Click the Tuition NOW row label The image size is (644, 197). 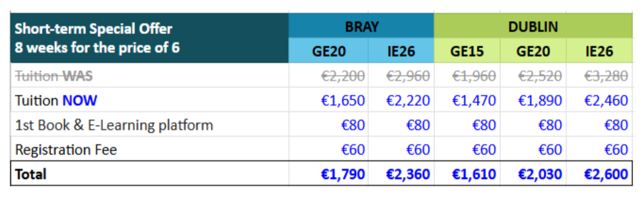point(56,100)
